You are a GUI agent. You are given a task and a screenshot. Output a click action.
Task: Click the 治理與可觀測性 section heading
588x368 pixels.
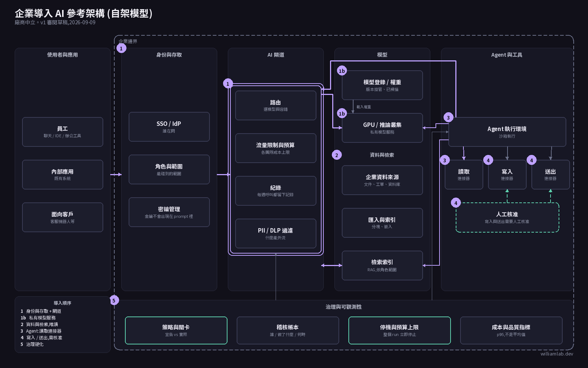point(344,307)
